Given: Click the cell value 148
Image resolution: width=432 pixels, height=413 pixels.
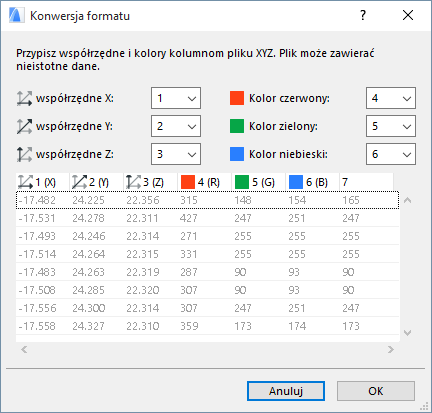Looking at the screenshot, I should point(243,200).
